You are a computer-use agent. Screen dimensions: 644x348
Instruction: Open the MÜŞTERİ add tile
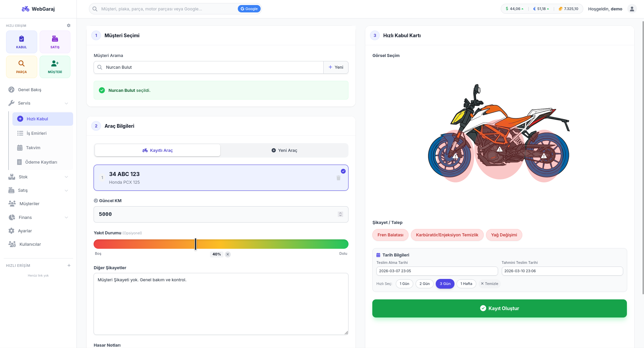pyautogui.click(x=55, y=67)
